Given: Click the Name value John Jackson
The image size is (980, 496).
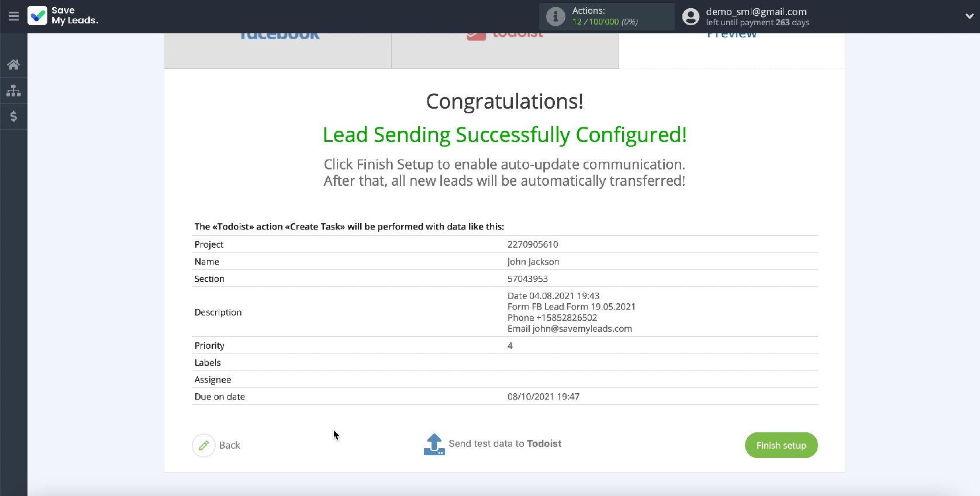Looking at the screenshot, I should (x=533, y=262).
